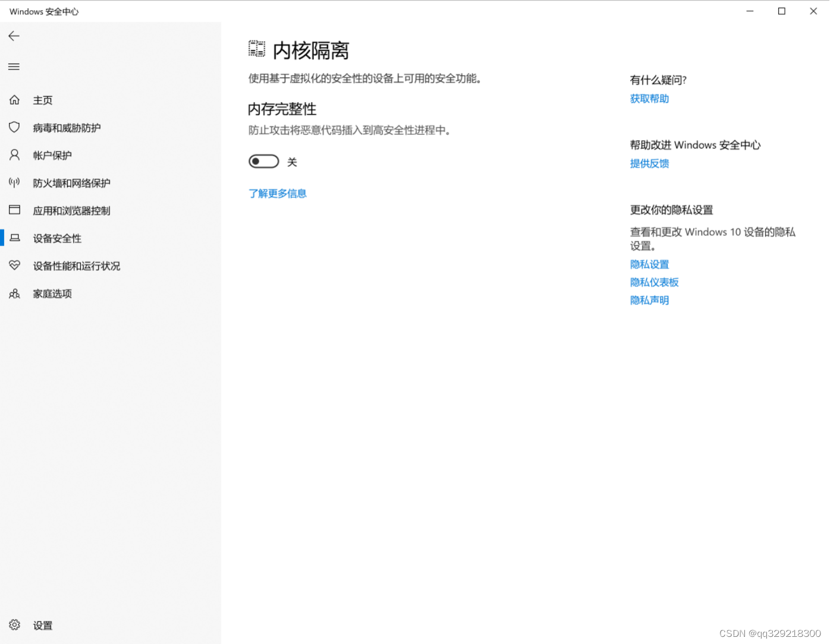Screen dimensions: 830x644
Task: Click the 提供反馈 link
Action: click(649, 163)
